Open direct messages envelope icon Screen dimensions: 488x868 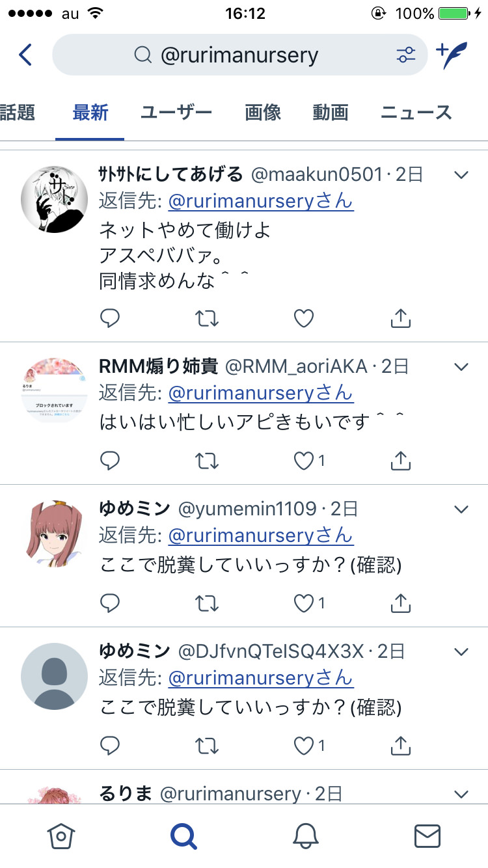click(x=427, y=835)
